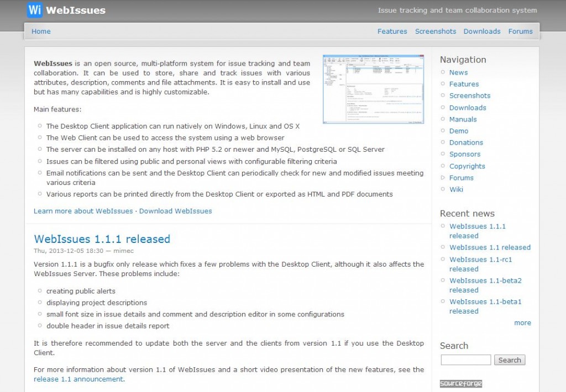Open the Donations sidebar link
Image resolution: width=566 pixels, height=392 pixels.
[x=466, y=142]
